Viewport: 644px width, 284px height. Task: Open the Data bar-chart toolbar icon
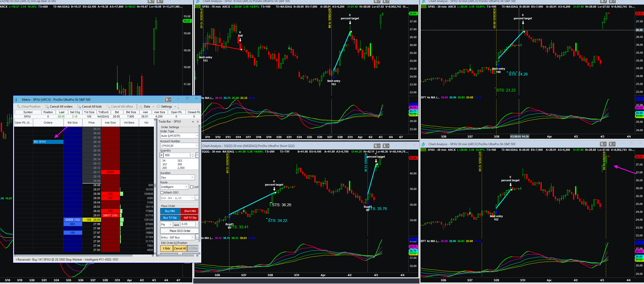coord(141,107)
